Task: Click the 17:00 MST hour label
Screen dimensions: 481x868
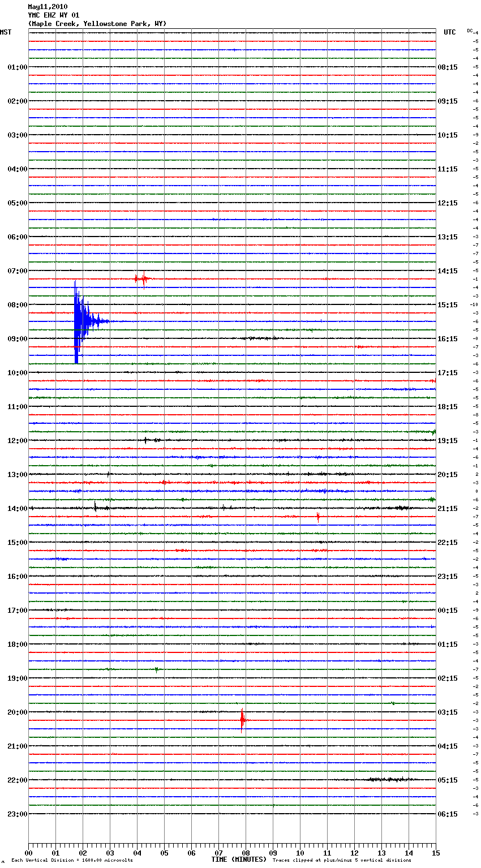Action: [18, 611]
